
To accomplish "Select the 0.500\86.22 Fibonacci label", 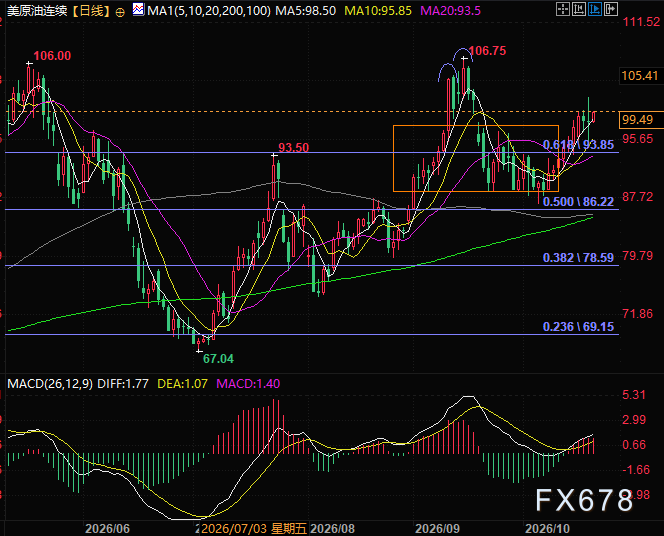I will click(578, 202).
